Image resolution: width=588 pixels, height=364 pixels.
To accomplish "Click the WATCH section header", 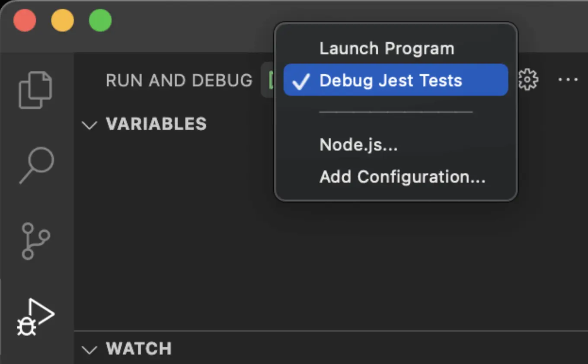I will [x=139, y=349].
